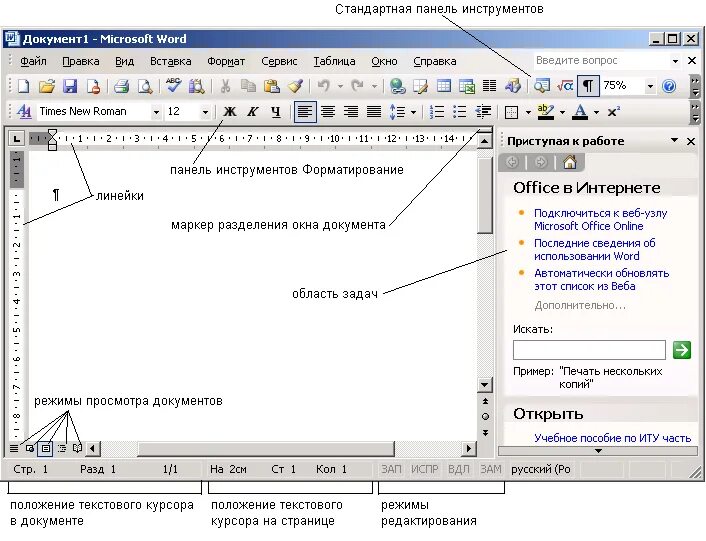
Task: Print with the printer icon
Action: 122,86
